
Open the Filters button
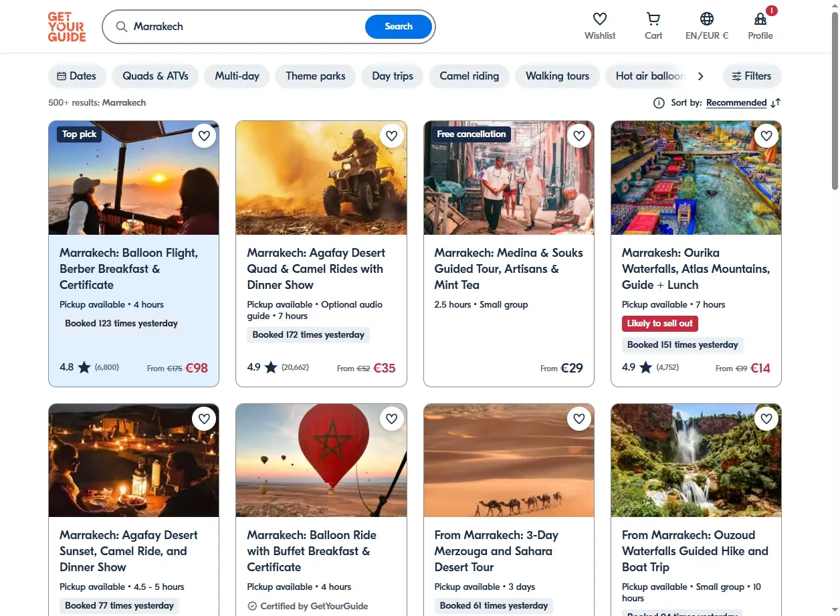[x=752, y=76]
